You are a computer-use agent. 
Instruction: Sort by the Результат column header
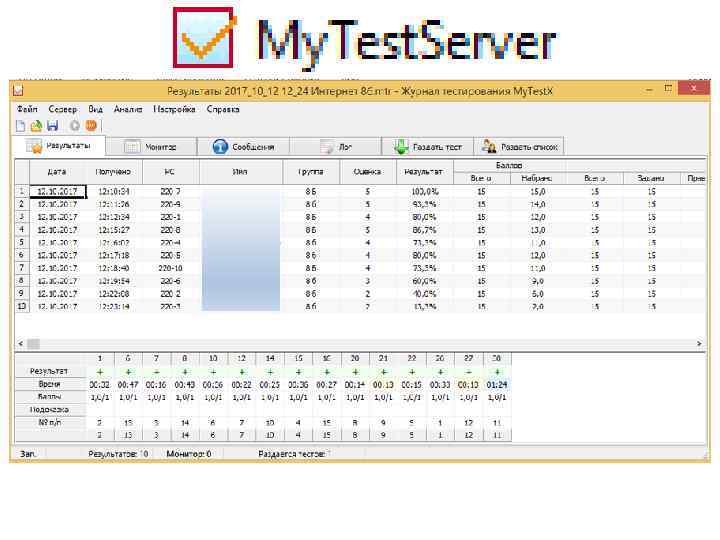[x=424, y=172]
